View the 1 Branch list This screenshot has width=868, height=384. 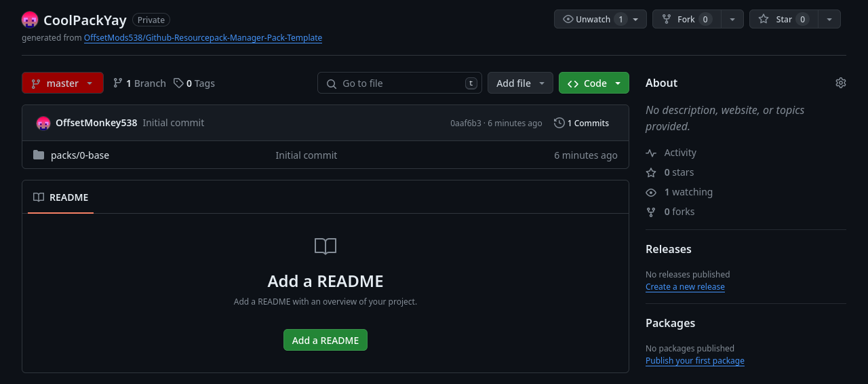(140, 83)
